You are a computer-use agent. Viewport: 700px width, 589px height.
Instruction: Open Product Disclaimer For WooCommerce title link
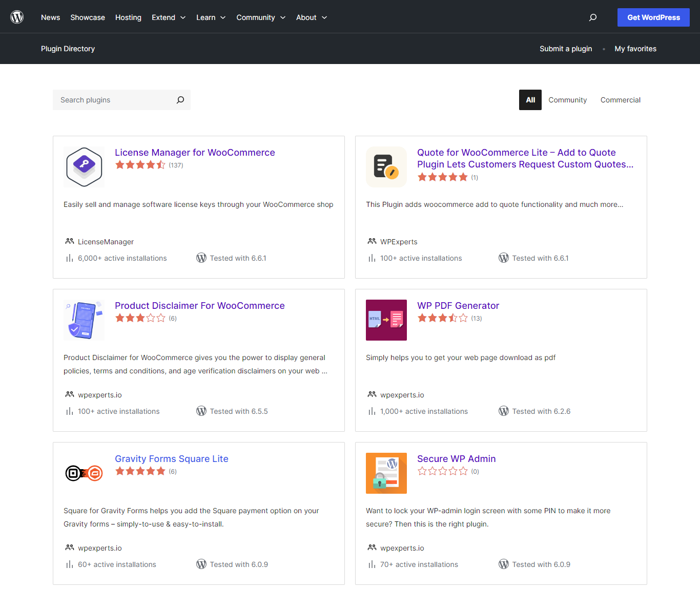pyautogui.click(x=200, y=306)
